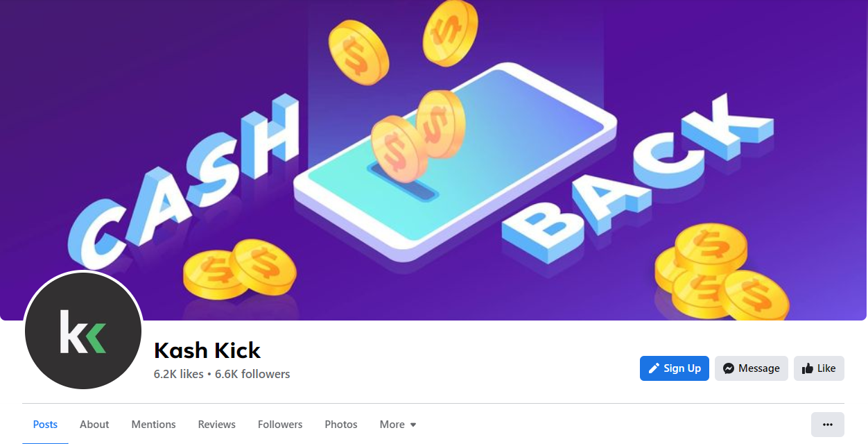Send a Message to the page
The image size is (868, 444).
click(752, 368)
